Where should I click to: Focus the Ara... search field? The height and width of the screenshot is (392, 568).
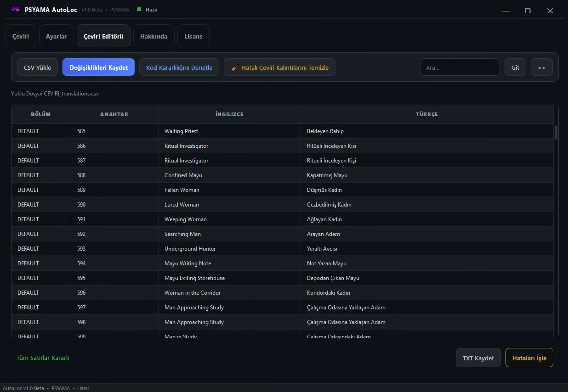coord(460,67)
